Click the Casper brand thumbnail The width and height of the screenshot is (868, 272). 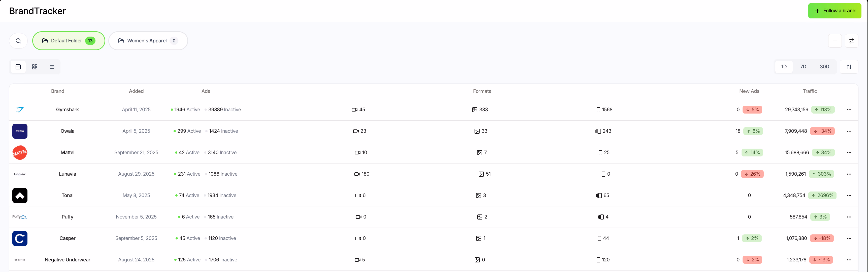(20, 238)
